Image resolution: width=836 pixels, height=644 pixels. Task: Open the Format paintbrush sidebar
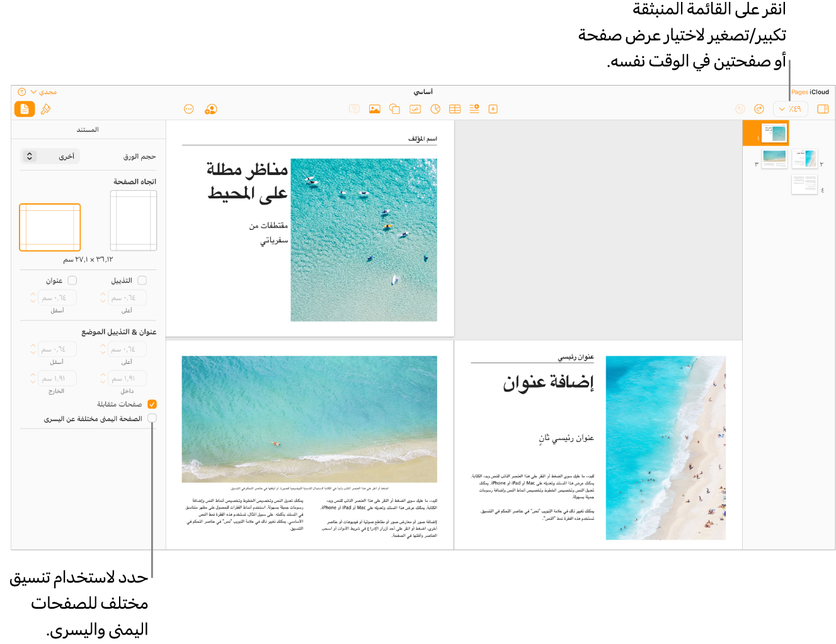point(45,109)
